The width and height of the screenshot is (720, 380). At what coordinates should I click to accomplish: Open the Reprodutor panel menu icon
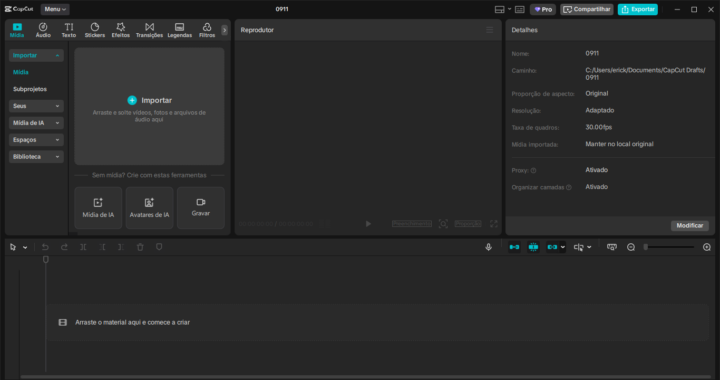[x=490, y=30]
